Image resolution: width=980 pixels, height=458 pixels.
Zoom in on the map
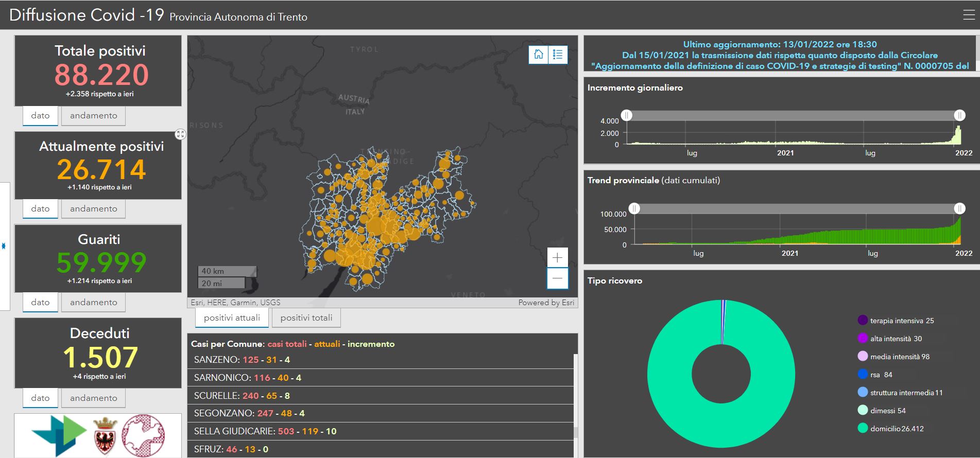(557, 257)
